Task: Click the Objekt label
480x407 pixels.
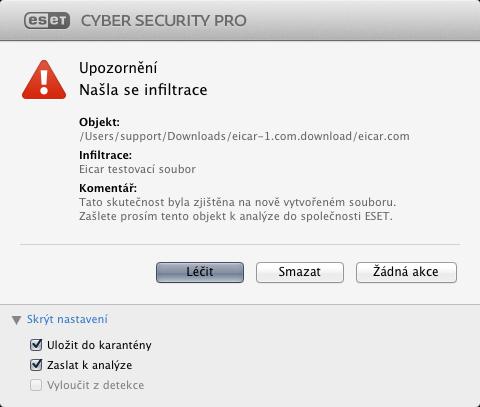Action: coord(99,122)
